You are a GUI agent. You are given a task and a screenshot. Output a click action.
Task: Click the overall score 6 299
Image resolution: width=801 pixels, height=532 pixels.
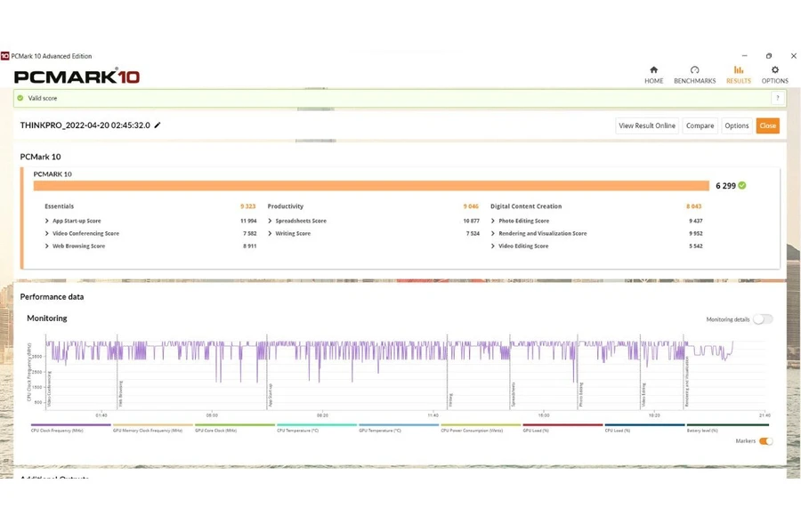tap(725, 186)
